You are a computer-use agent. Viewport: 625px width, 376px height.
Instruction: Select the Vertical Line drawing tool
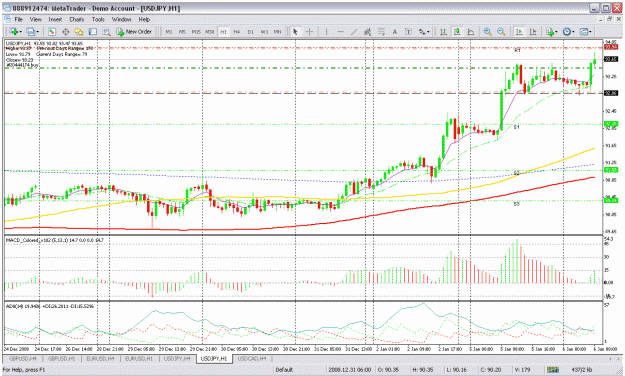point(326,31)
